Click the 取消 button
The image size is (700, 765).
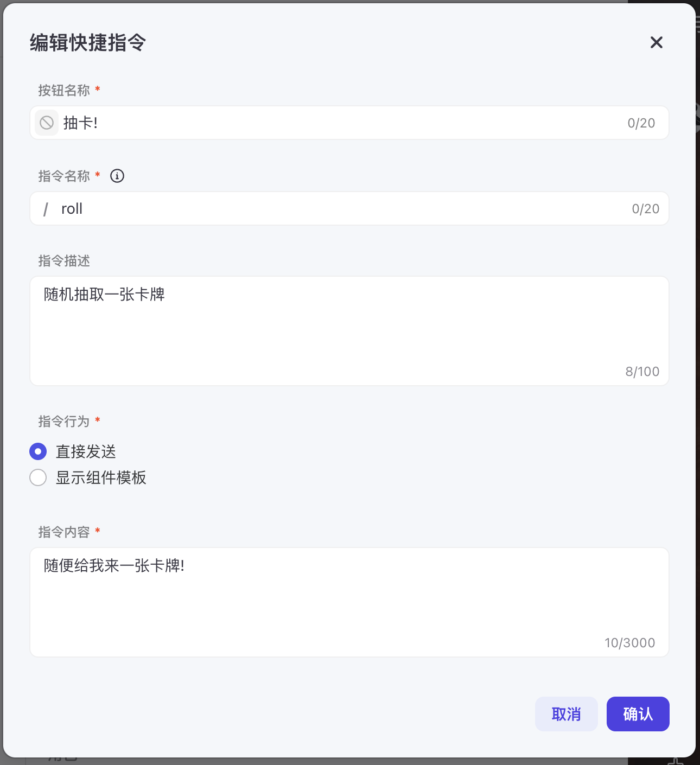[x=567, y=714]
